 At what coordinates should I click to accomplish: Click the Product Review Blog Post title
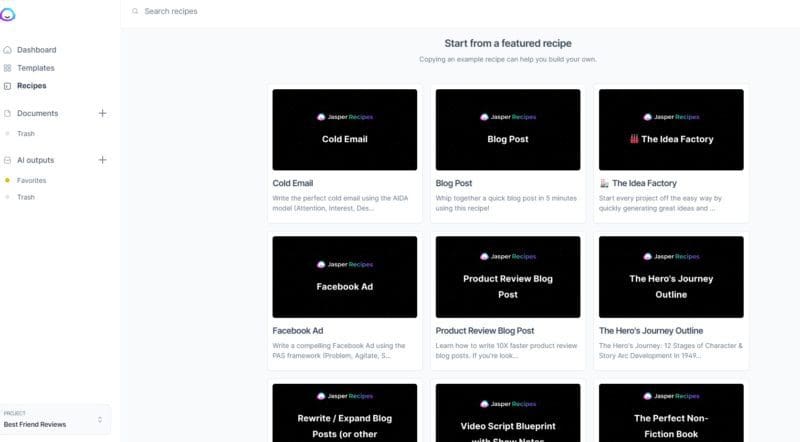click(485, 331)
